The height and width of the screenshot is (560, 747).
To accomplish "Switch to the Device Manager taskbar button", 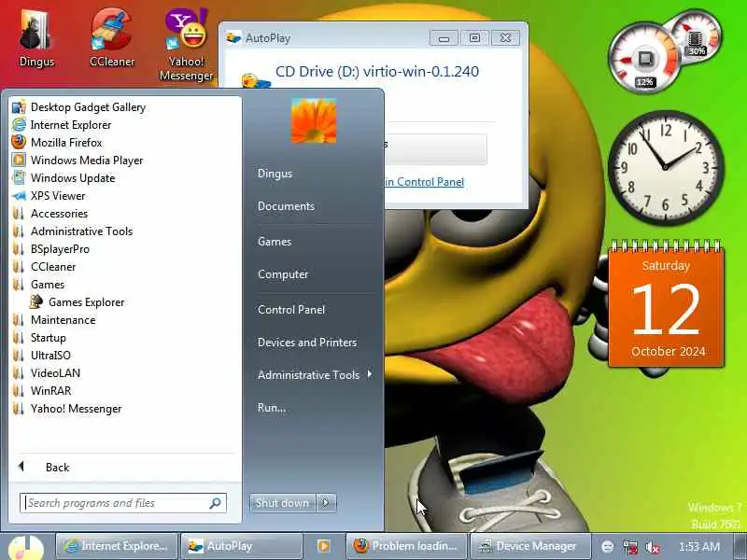I will coord(530,546).
